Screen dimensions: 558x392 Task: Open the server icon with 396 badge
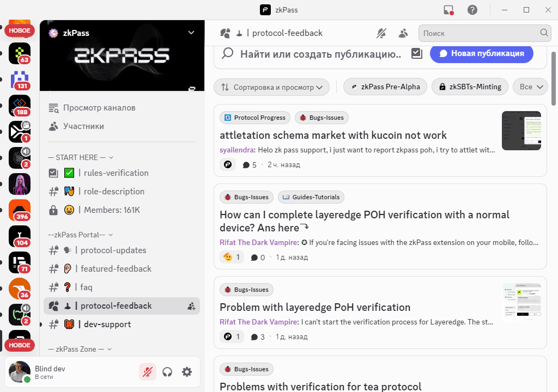[x=20, y=210]
